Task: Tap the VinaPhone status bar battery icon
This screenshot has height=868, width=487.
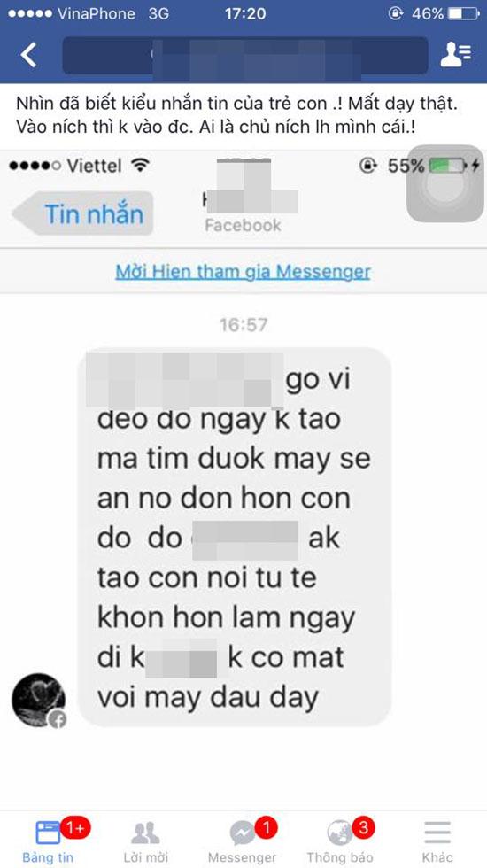Action: click(462, 14)
